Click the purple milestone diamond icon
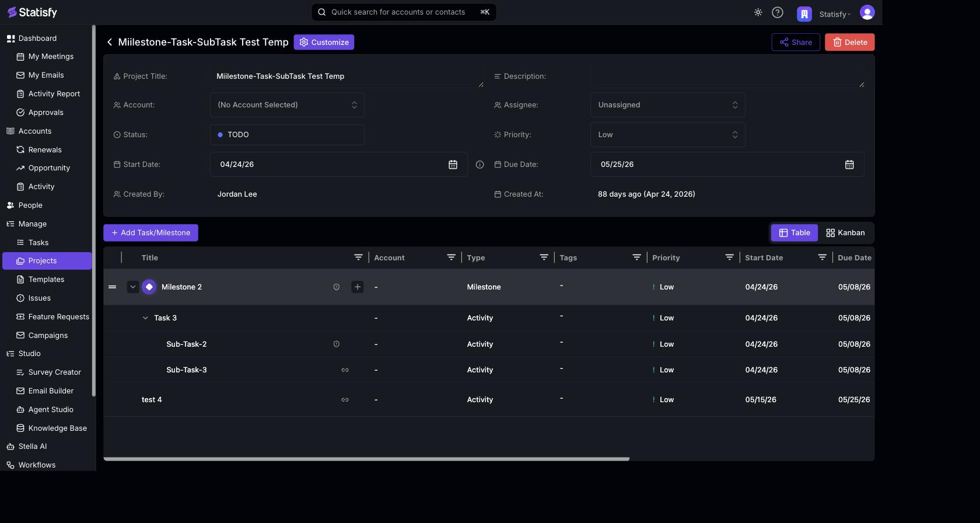The height and width of the screenshot is (523, 980). [x=149, y=287]
